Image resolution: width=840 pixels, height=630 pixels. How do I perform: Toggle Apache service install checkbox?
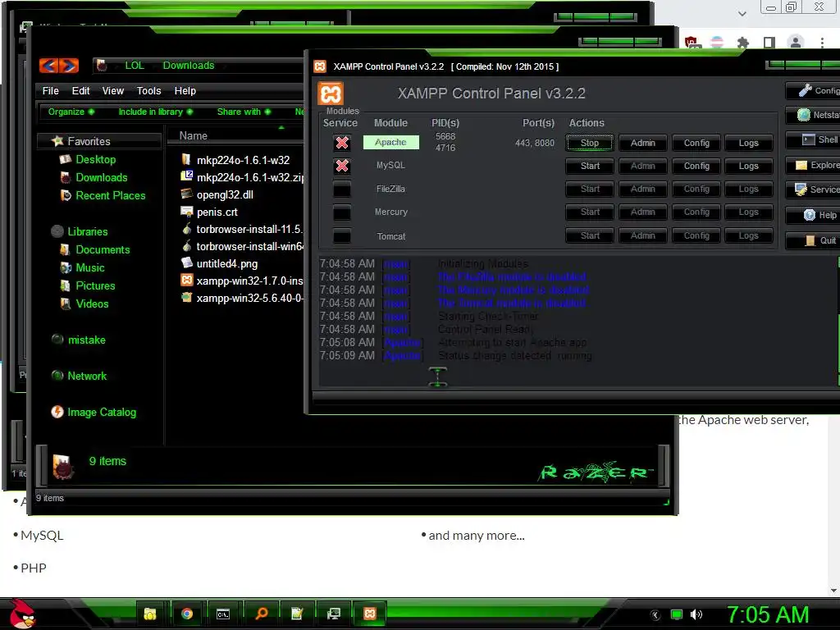pyautogui.click(x=342, y=143)
